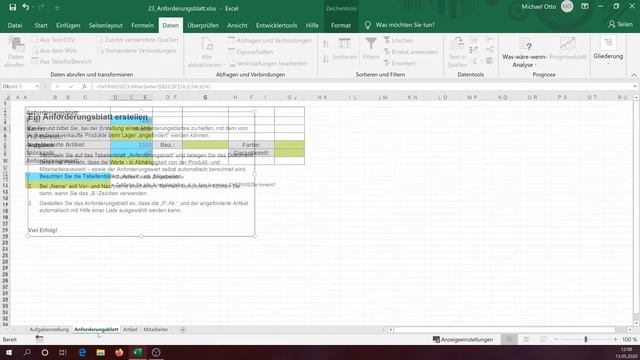Click Löschen filter button
The width and height of the screenshot is (640, 360).
point(398,40)
